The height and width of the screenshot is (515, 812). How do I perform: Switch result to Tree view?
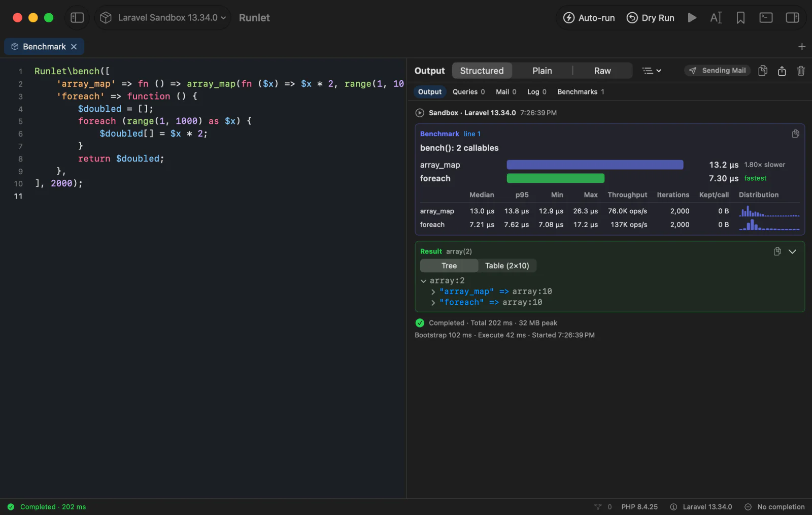click(x=449, y=266)
